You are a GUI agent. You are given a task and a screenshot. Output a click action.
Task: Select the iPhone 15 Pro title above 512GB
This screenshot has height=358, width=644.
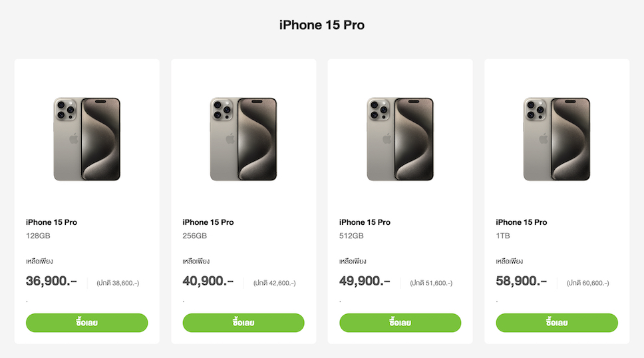(365, 222)
